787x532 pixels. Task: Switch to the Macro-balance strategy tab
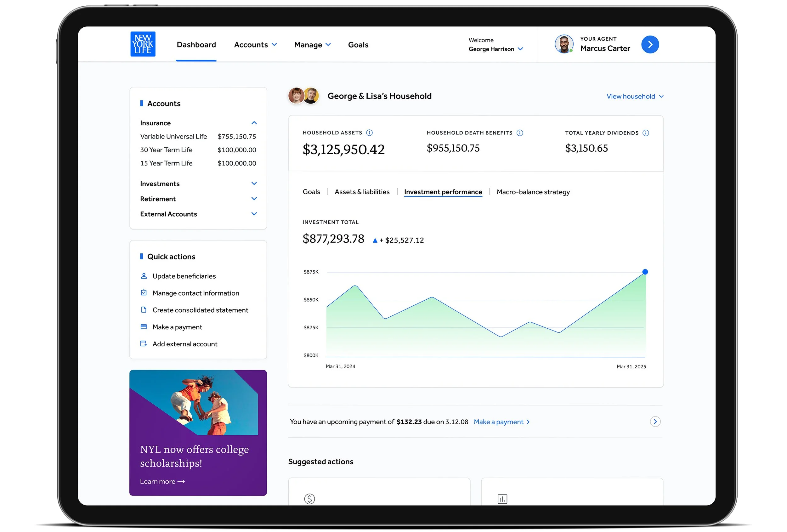click(533, 192)
